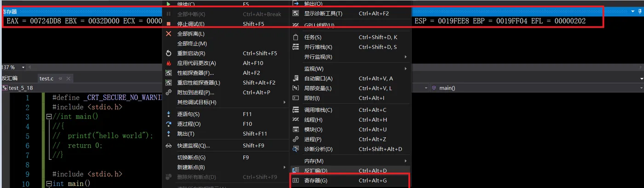Click the 模块 module icon
The width and height of the screenshot is (644, 188).
point(296,129)
